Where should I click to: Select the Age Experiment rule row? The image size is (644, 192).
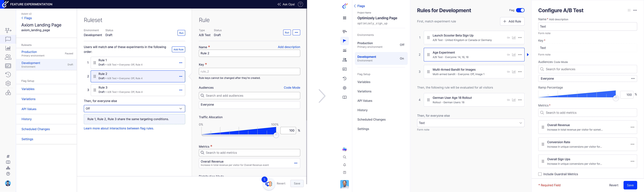474,55
